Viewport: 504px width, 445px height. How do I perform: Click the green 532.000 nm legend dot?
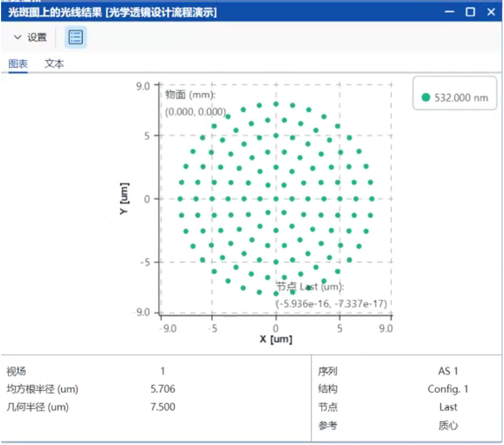click(x=426, y=98)
